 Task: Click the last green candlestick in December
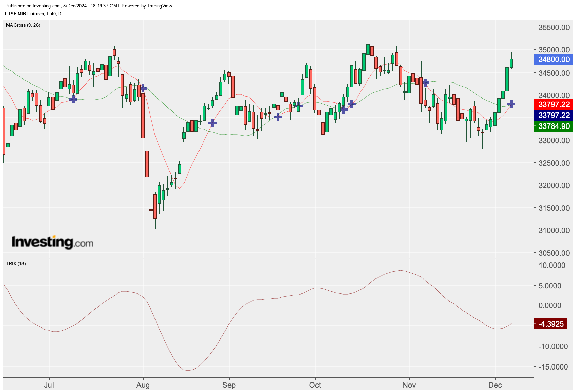point(511,63)
